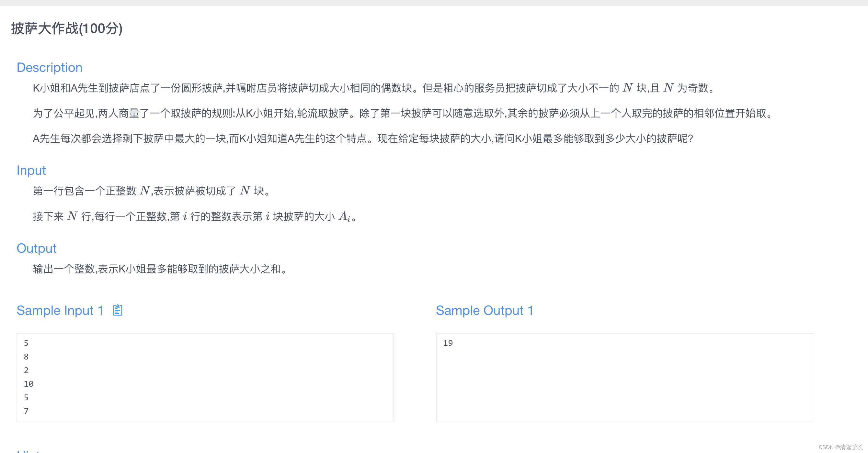Click the Sample Output 1 heading

click(x=484, y=310)
